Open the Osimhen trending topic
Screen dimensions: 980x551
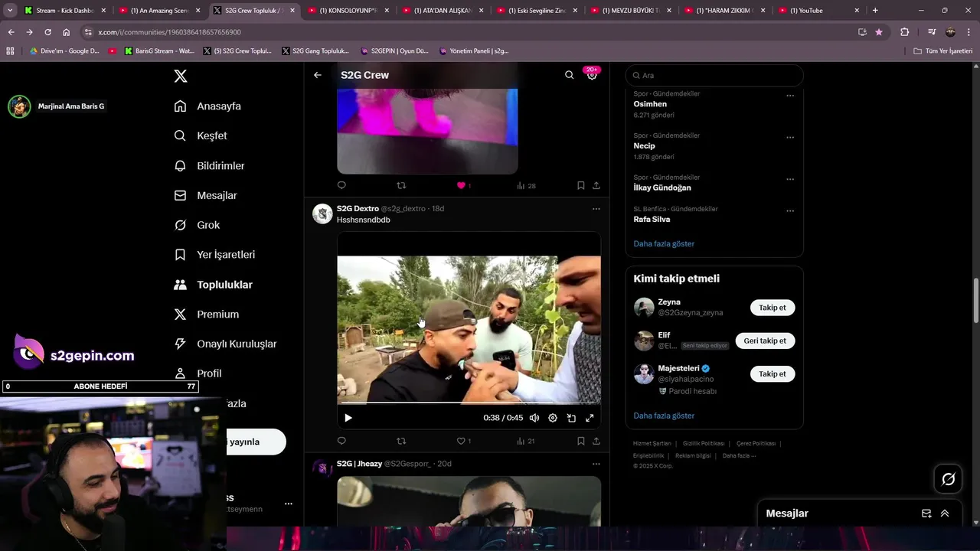pos(650,104)
